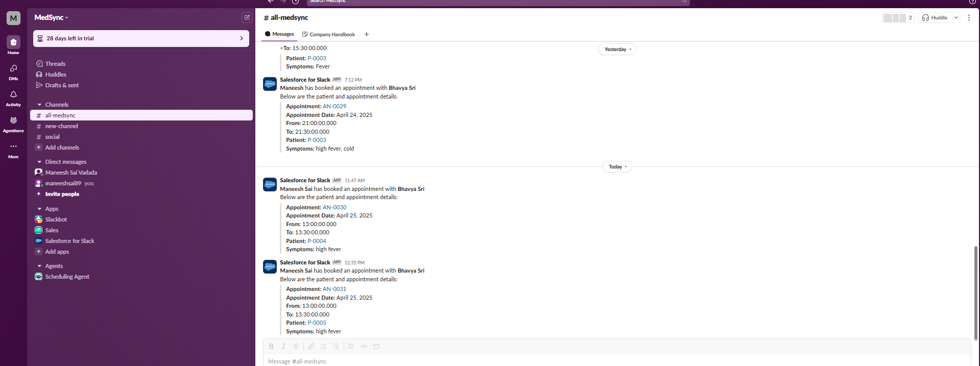980x366 pixels.
Task: Click the Search MedSync field
Action: pyautogui.click(x=498, y=2)
